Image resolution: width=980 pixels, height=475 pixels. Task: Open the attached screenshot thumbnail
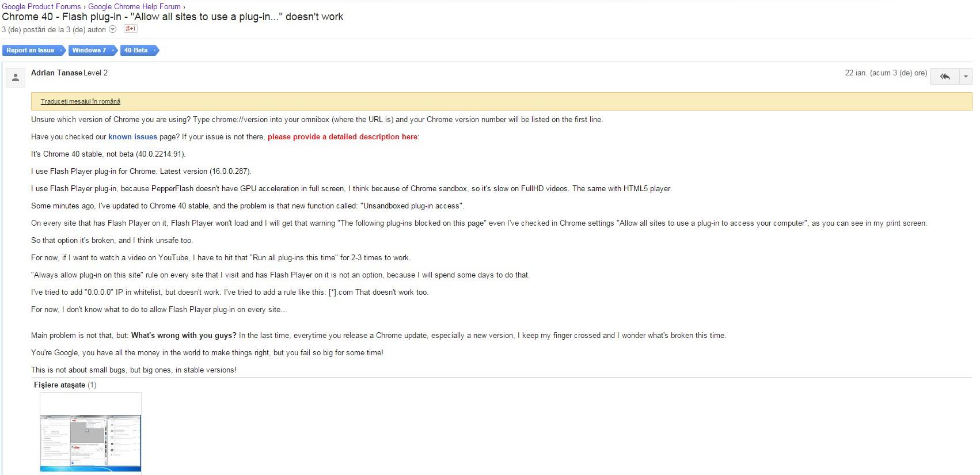[90, 433]
